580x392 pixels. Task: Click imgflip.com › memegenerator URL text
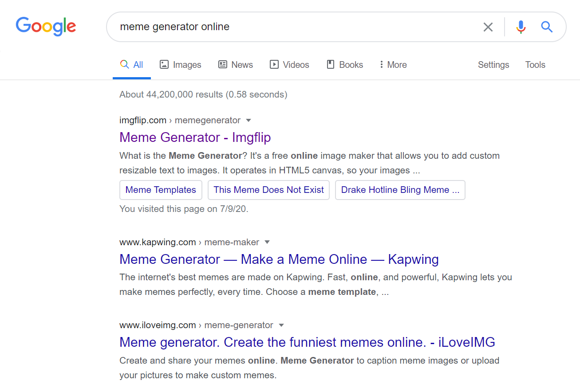180,121
